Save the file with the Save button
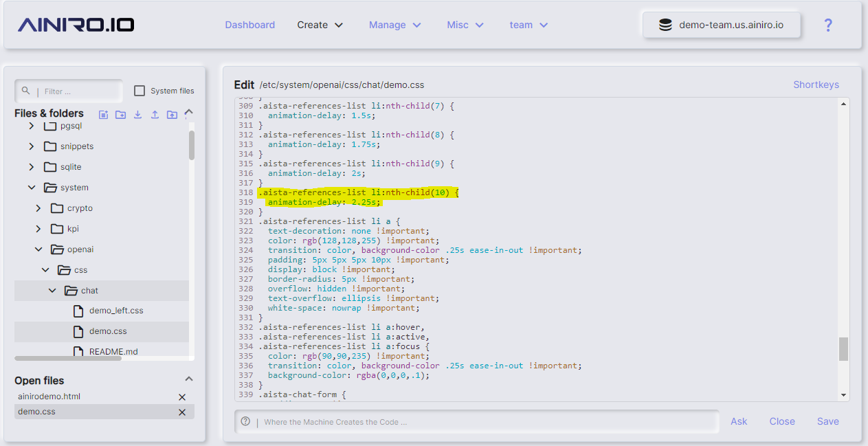This screenshot has width=868, height=446. tap(828, 421)
